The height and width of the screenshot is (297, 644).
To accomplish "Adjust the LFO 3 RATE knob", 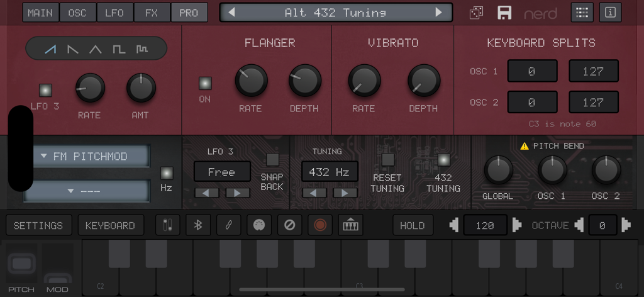I will point(90,87).
